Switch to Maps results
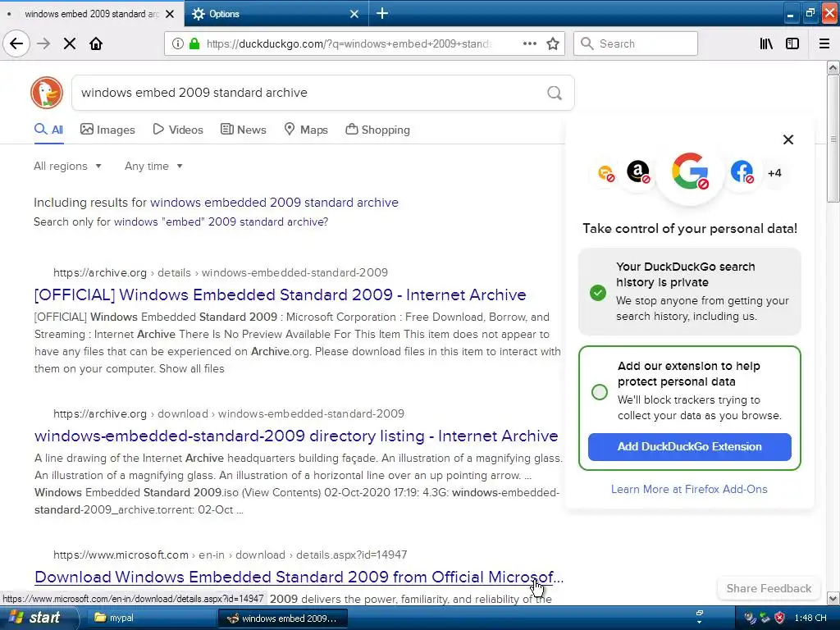840x630 pixels. [x=306, y=130]
